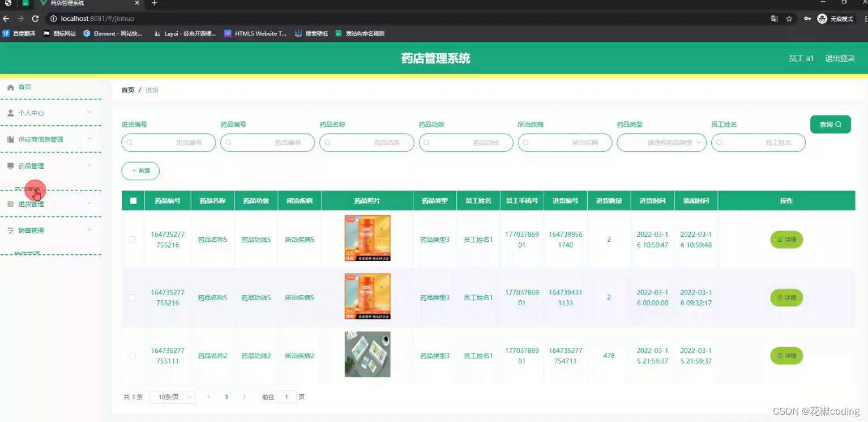The image size is (868, 422).
Task: Open the Element bookmark
Action: pos(113,33)
